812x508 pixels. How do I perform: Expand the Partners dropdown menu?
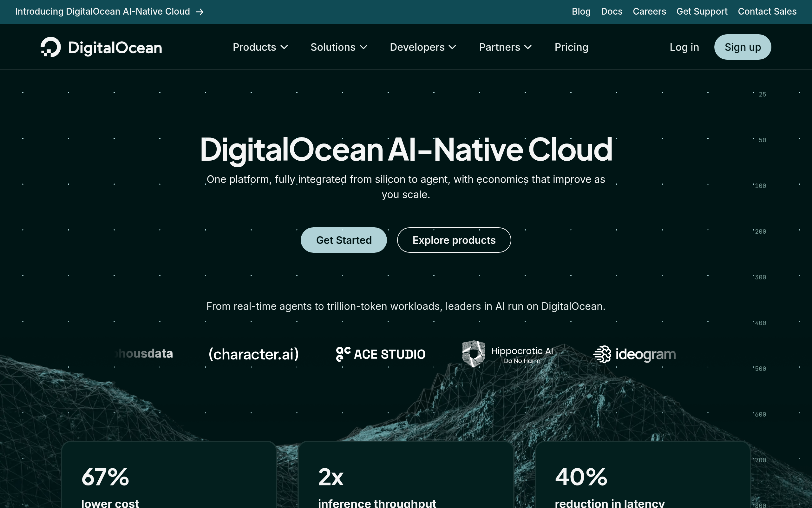(x=505, y=47)
